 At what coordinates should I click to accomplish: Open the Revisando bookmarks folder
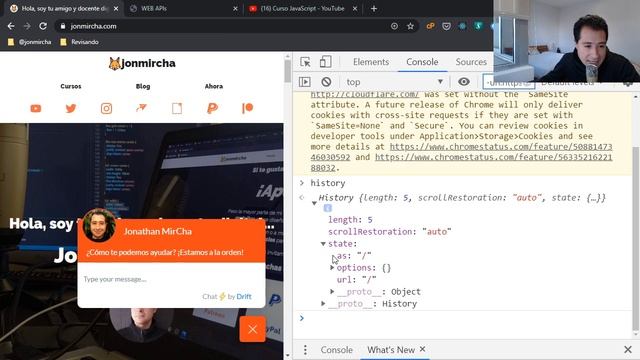pyautogui.click(x=80, y=42)
